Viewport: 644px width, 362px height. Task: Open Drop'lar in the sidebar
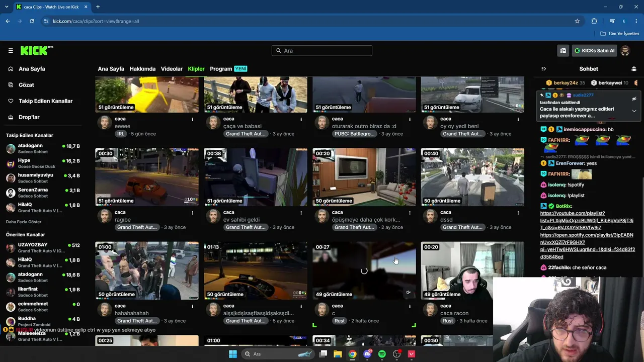[x=29, y=117]
